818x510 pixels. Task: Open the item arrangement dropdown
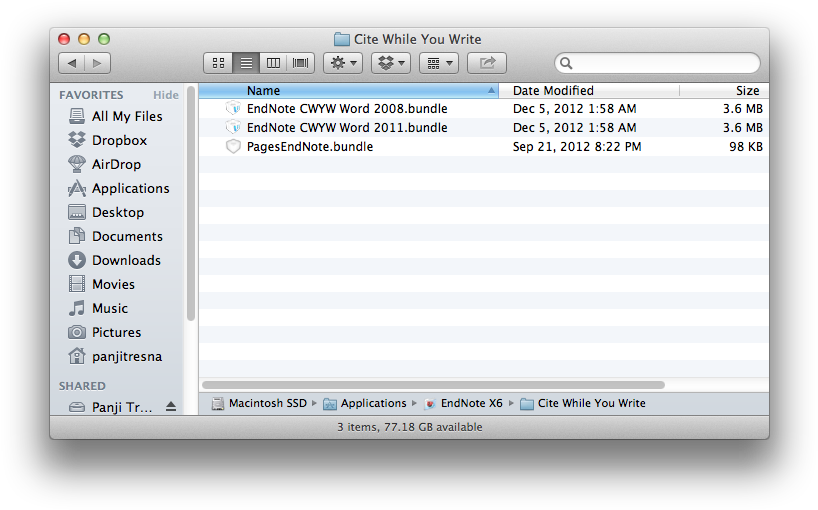[x=439, y=63]
